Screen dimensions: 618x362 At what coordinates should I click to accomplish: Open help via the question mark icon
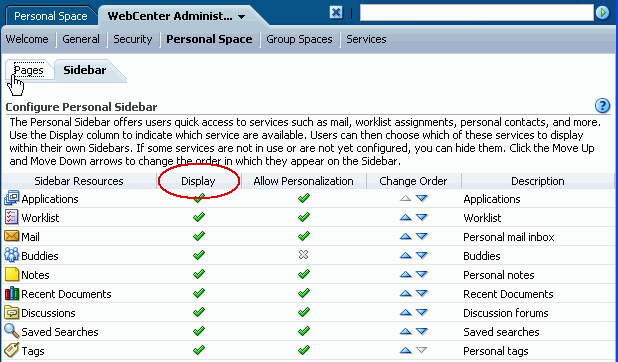tap(602, 106)
